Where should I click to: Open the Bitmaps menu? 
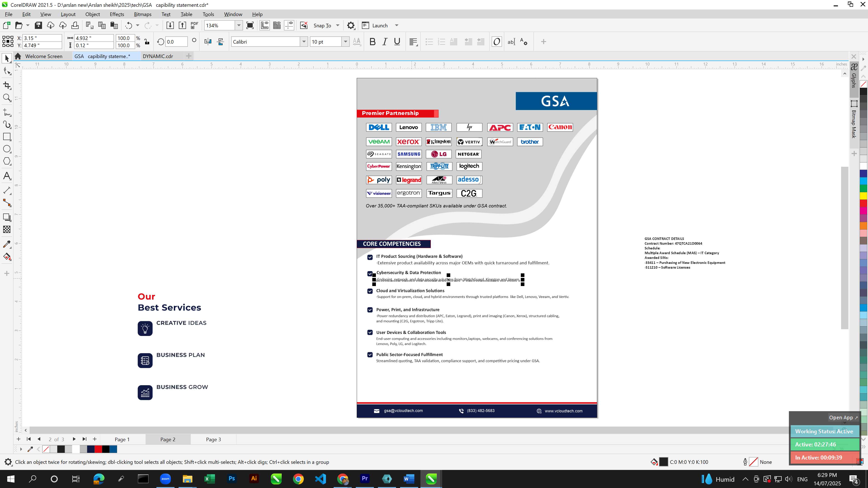(x=143, y=14)
